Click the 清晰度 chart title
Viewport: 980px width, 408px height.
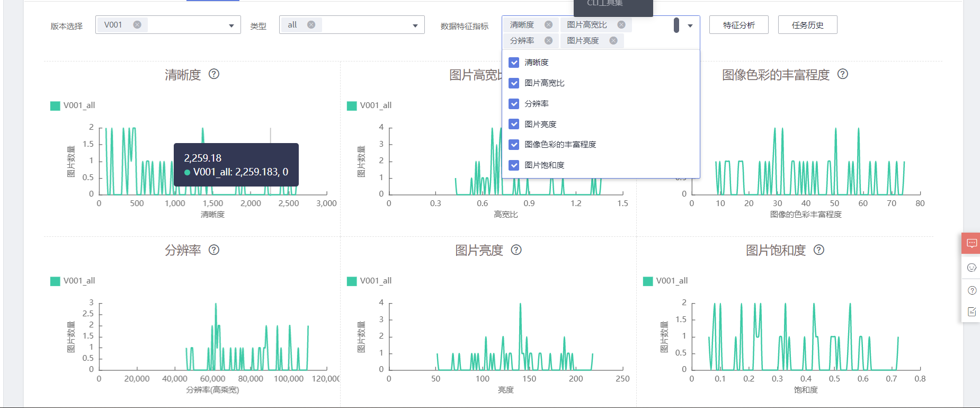[183, 75]
